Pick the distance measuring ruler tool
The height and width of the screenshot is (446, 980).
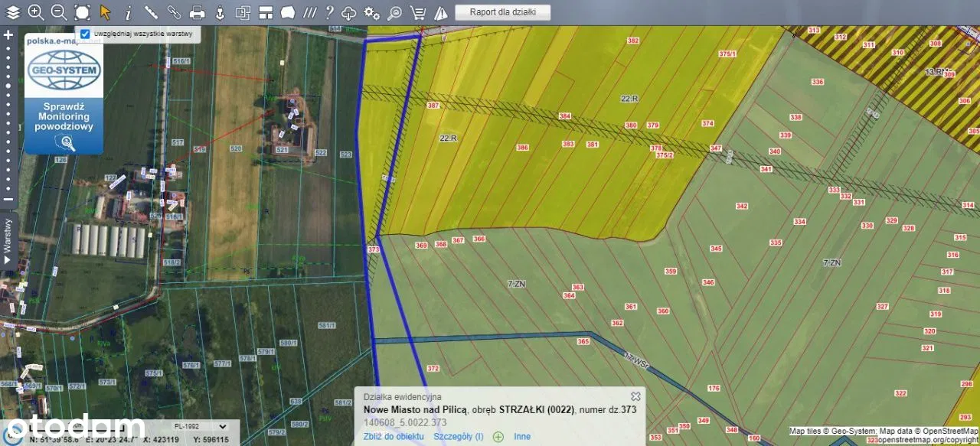[151, 12]
